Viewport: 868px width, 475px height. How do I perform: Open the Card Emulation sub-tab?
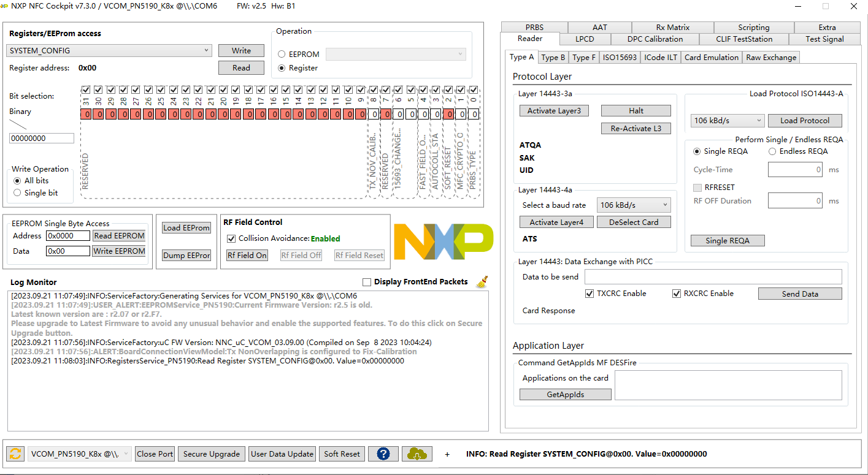(x=712, y=57)
